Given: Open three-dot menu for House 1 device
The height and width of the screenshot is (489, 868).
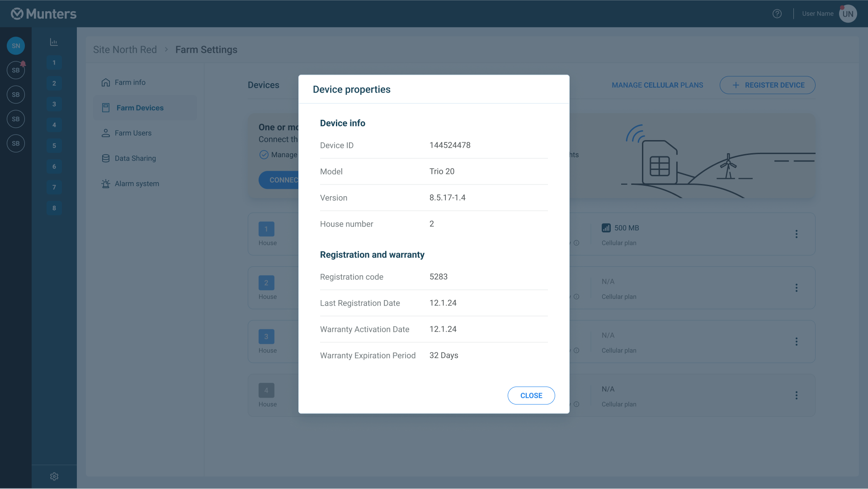Looking at the screenshot, I should [796, 234].
